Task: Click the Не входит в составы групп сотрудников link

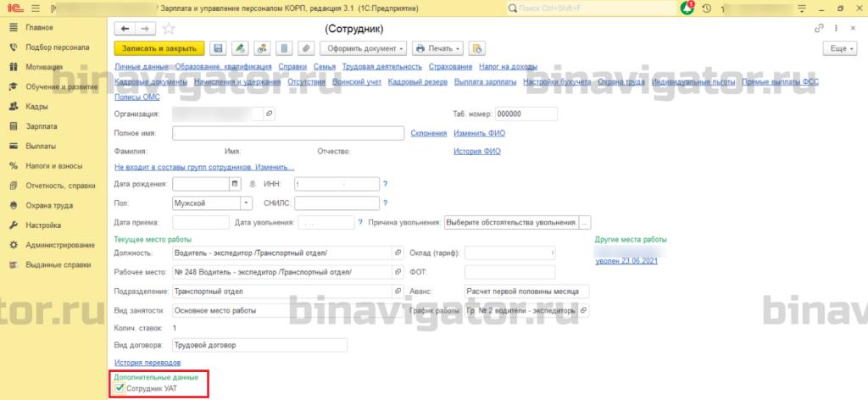Action: 204,167
